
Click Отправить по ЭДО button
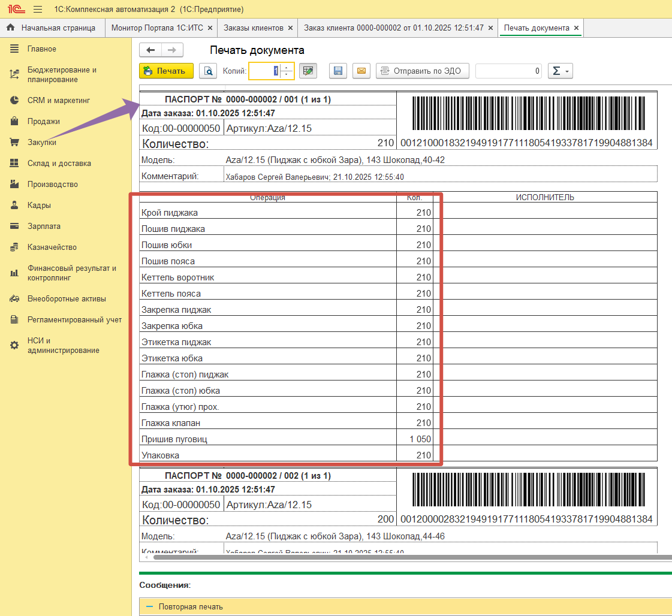[422, 71]
